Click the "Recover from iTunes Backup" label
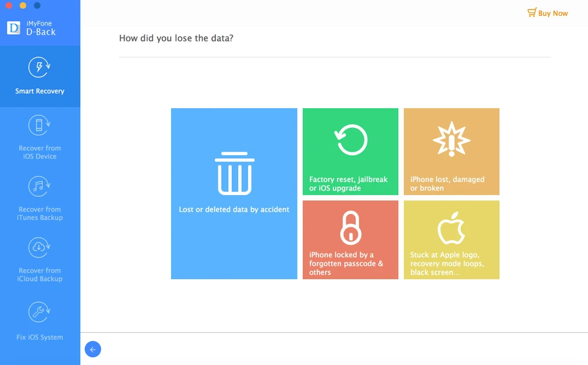 [40, 213]
